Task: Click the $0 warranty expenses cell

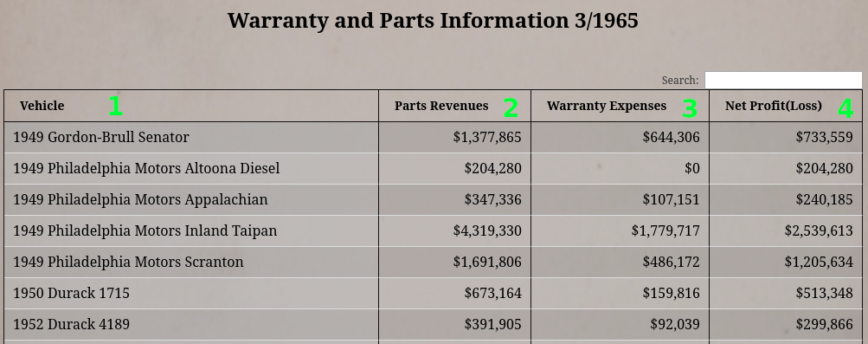Action: 620,168
